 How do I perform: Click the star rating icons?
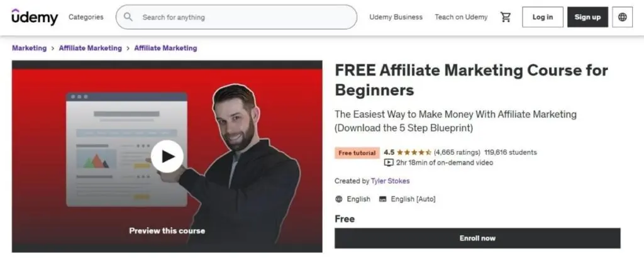point(414,152)
